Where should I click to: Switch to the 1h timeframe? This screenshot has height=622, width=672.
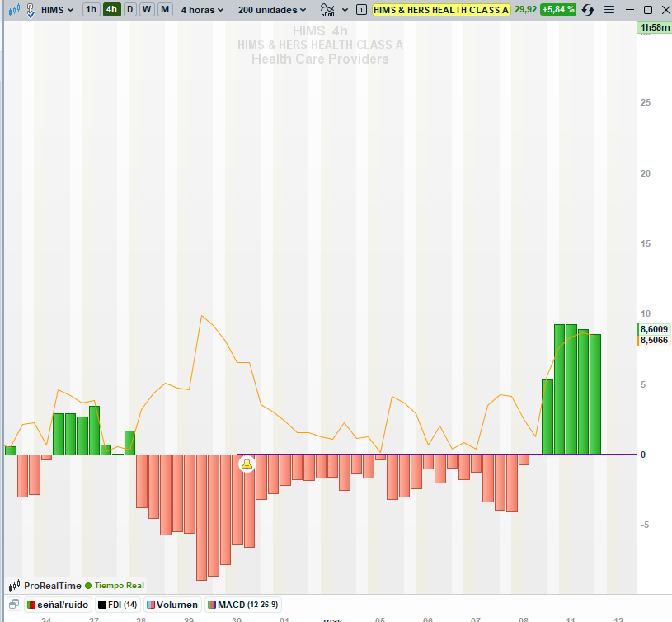pos(91,9)
